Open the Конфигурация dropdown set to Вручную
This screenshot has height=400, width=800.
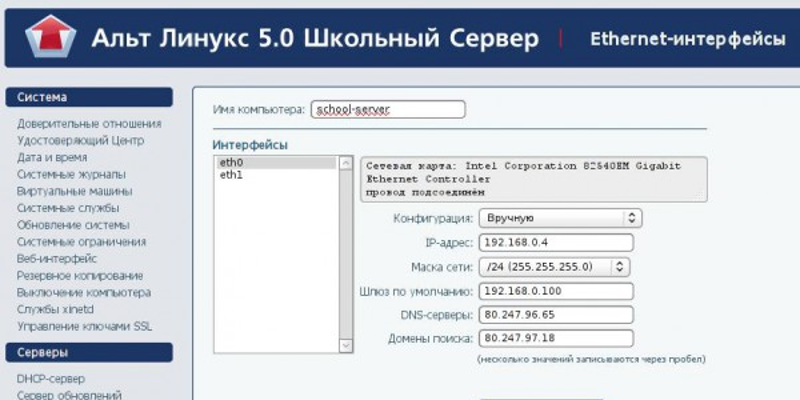560,218
